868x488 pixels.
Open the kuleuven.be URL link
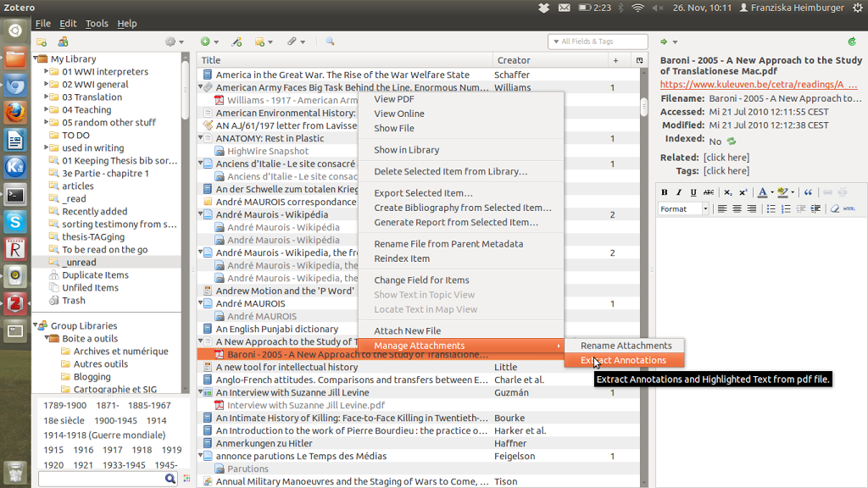[759, 85]
